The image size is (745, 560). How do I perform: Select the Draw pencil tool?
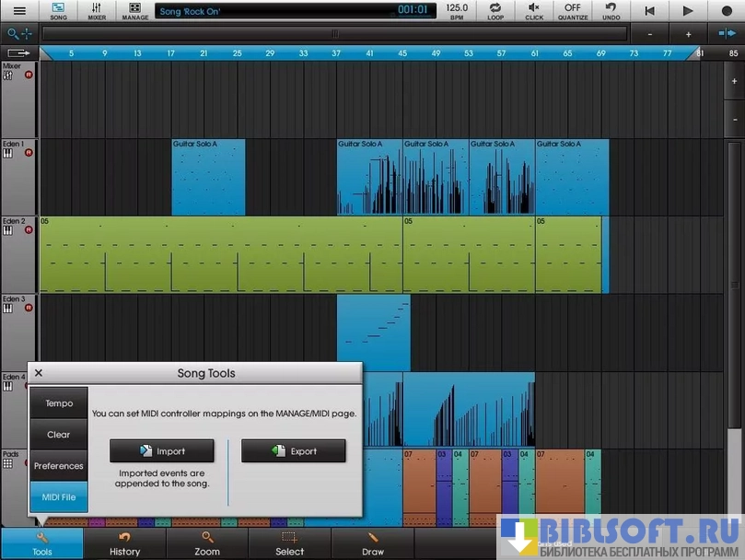tap(373, 543)
